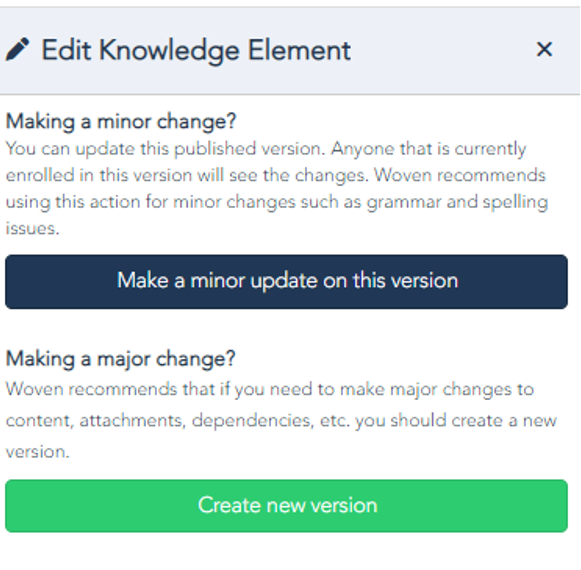
Task: Click the word issues ending the minor paragraph
Action: (32, 228)
